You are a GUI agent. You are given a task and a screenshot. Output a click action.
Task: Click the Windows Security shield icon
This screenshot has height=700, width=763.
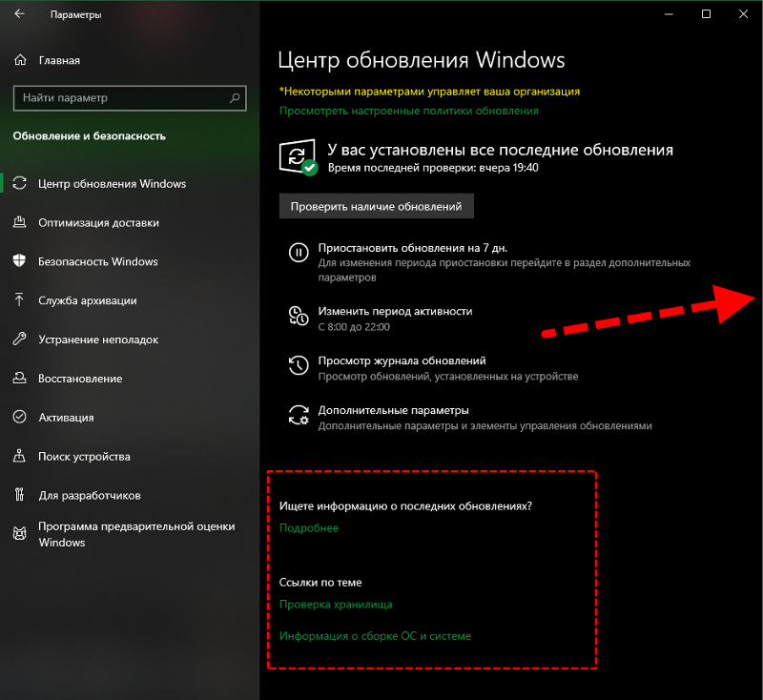(19, 260)
